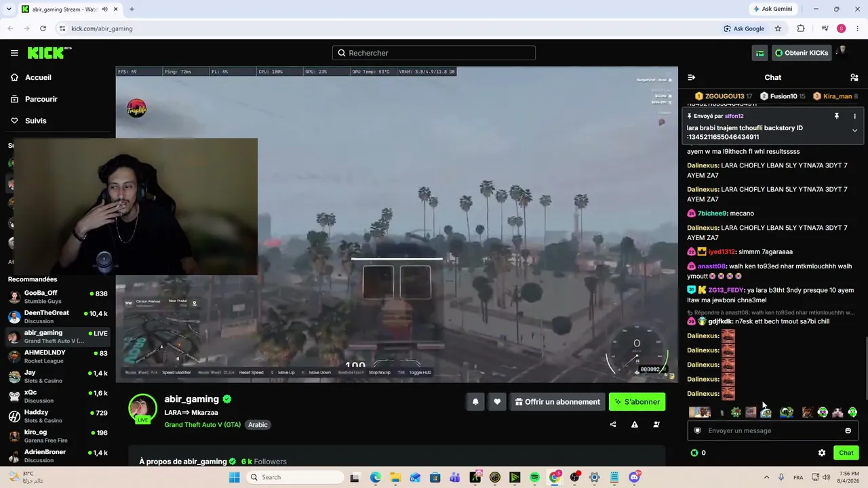Open chat identity shield icon

point(697,430)
